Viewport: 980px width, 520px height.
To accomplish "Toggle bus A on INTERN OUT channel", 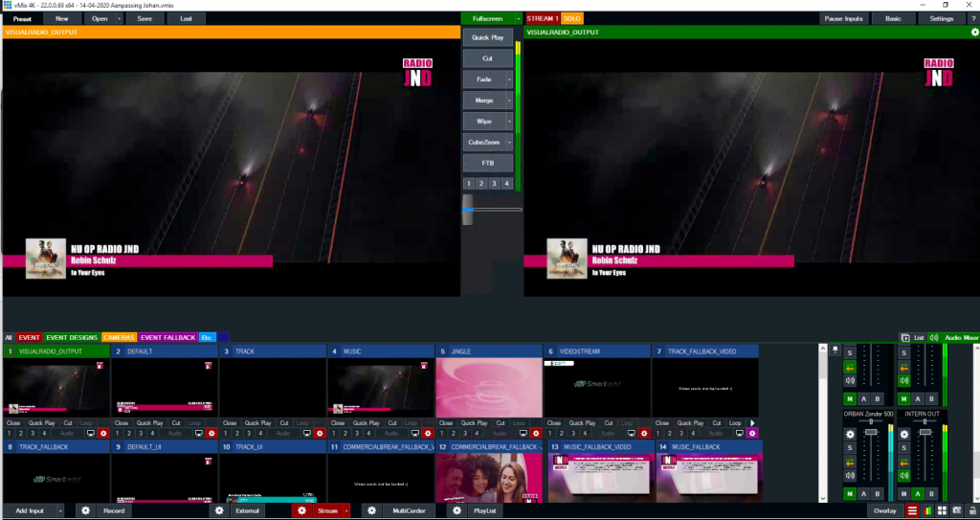I will [x=918, y=494].
